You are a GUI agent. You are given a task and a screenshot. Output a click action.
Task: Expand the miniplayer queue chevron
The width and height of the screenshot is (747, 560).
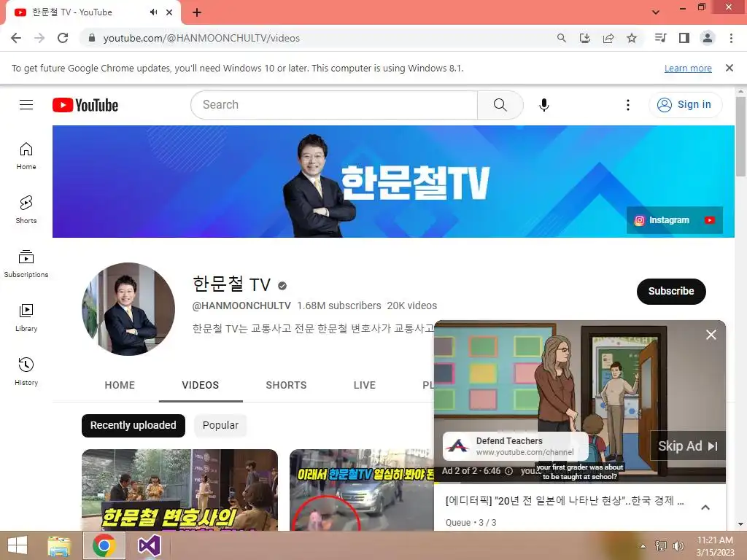tap(705, 507)
